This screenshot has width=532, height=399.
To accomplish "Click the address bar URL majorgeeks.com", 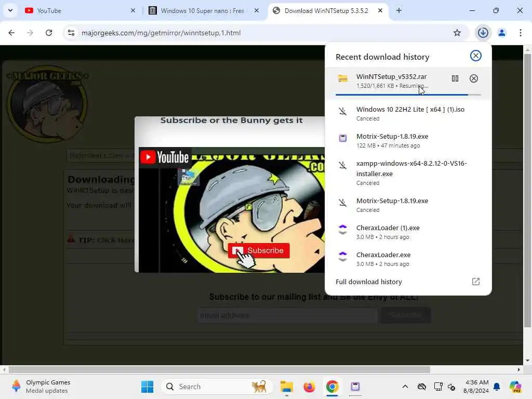I will point(161,33).
